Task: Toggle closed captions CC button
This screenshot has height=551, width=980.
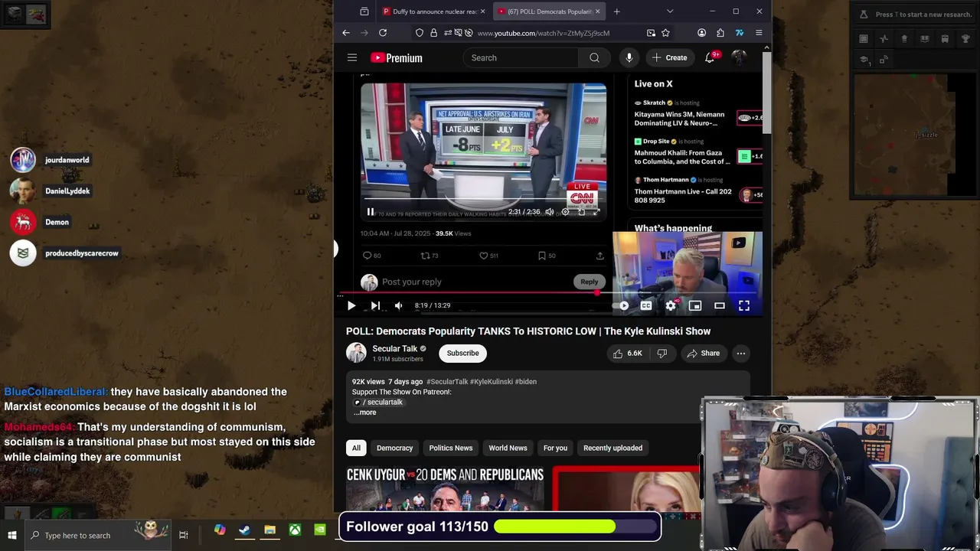Action: click(x=646, y=305)
